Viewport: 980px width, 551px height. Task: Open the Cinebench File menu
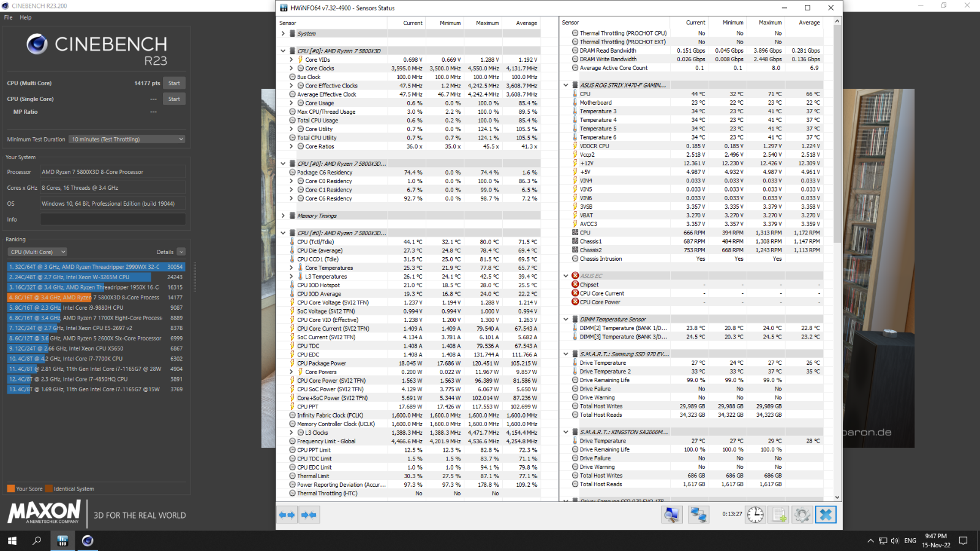coord(9,17)
